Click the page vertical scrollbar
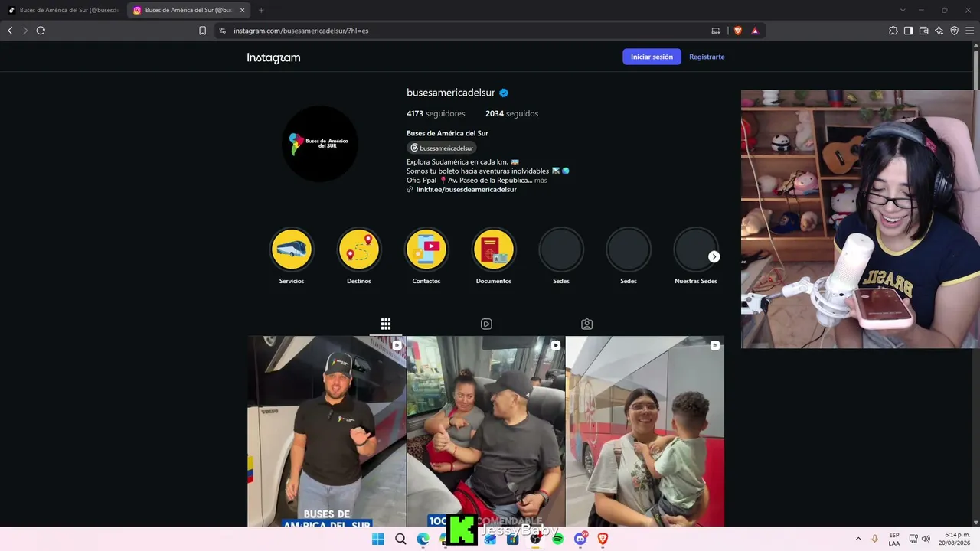The width and height of the screenshot is (980, 551). pyautogui.click(x=976, y=69)
